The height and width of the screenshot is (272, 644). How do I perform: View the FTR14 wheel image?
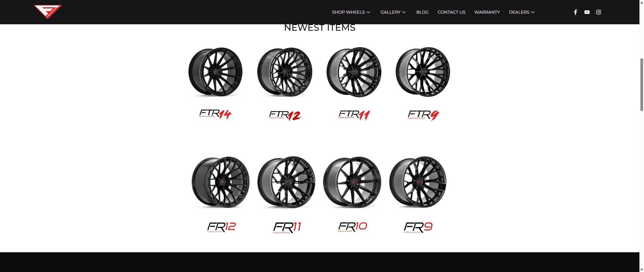click(215, 72)
